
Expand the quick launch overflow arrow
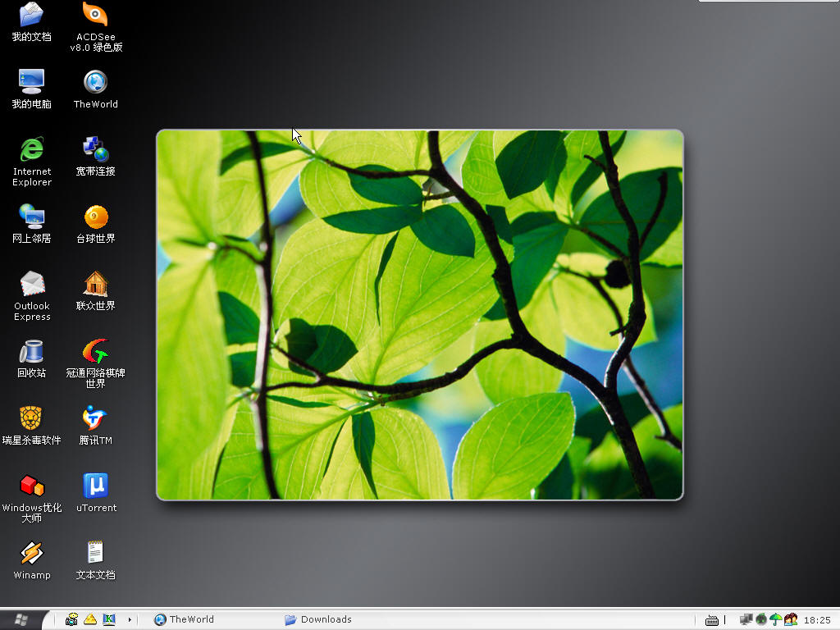[x=130, y=620]
